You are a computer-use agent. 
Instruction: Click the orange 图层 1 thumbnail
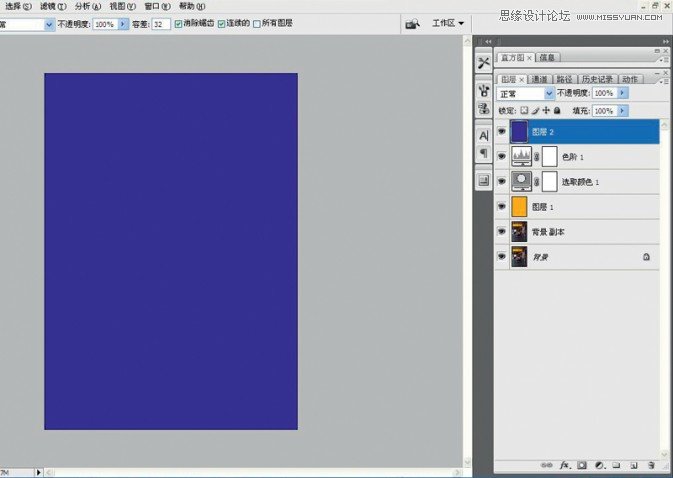519,206
